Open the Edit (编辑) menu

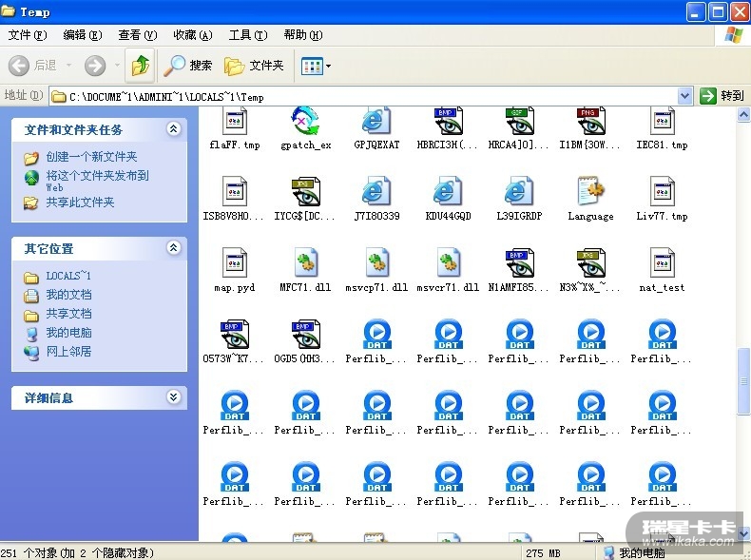pos(83,35)
